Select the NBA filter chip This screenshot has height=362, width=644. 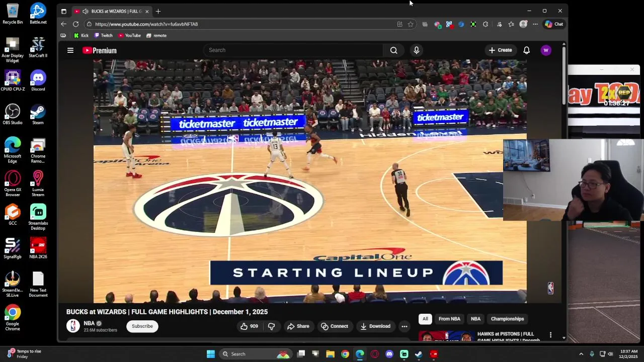point(475,319)
